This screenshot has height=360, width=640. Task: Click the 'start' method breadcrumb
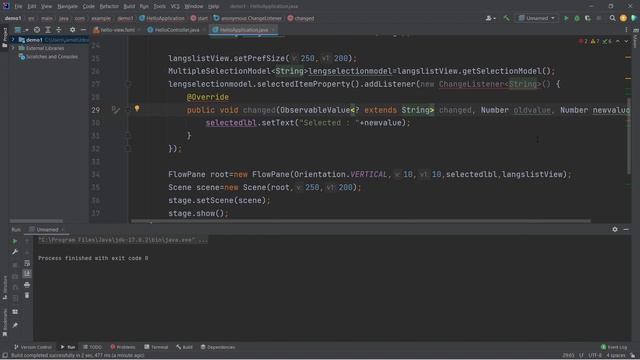pos(199,18)
